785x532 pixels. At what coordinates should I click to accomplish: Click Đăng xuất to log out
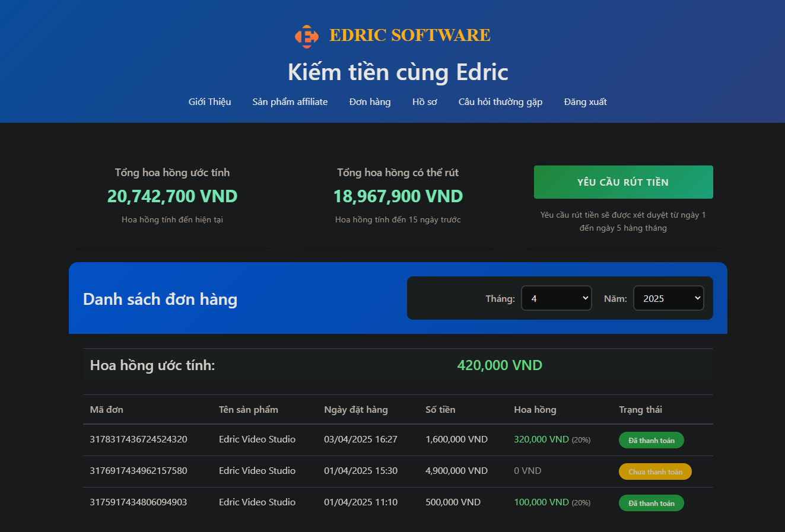click(585, 101)
